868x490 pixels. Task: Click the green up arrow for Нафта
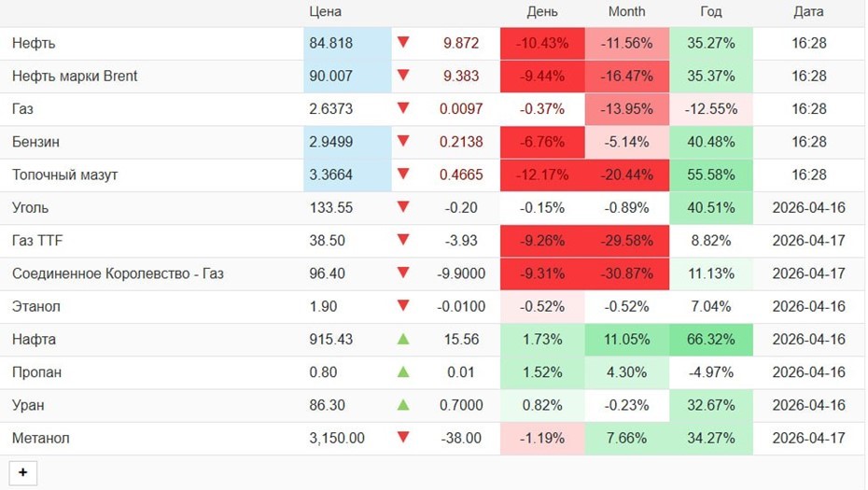click(403, 339)
